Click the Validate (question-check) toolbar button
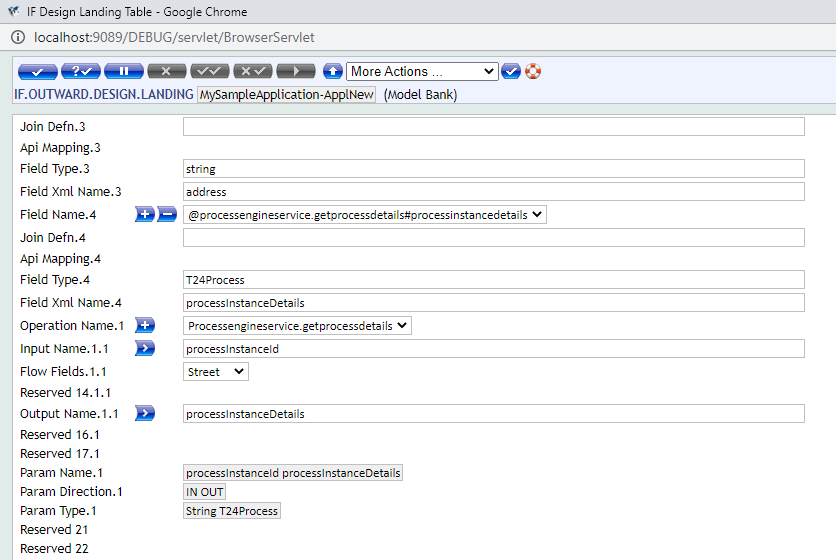 80,72
